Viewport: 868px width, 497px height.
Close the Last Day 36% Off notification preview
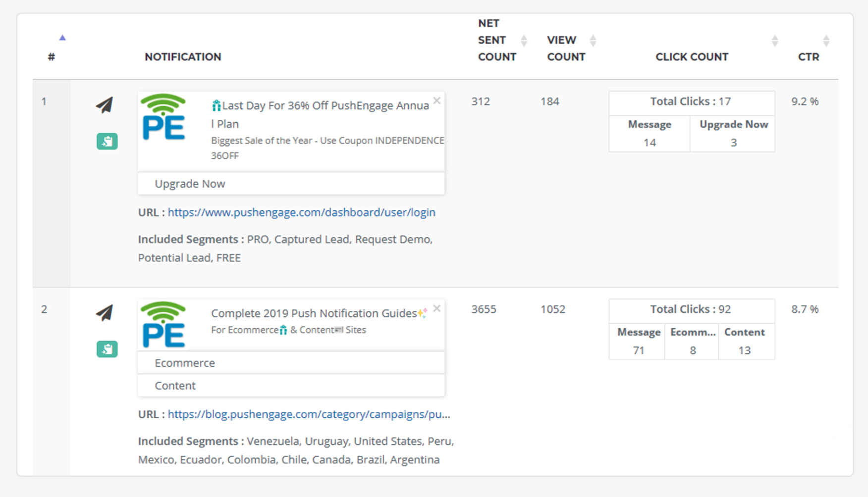point(436,100)
